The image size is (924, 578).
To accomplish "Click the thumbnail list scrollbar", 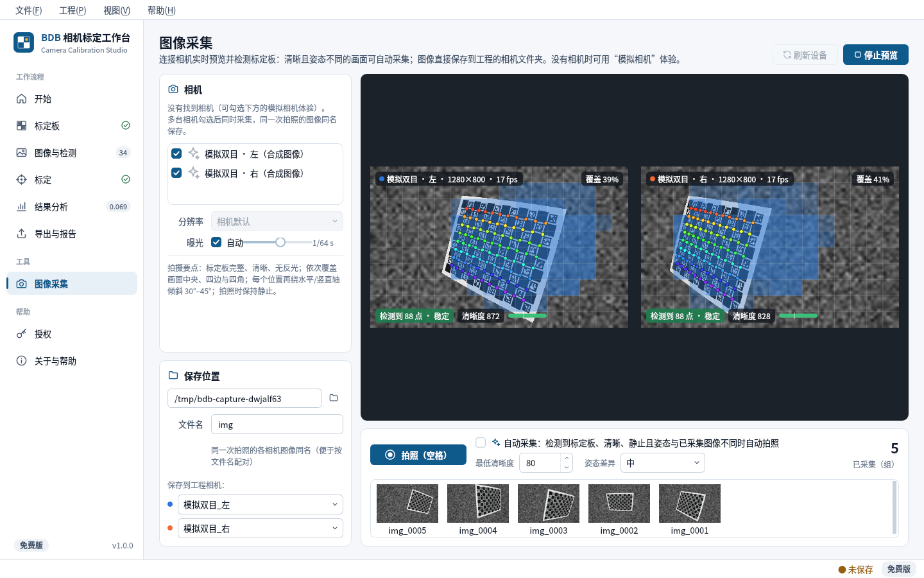I will (894, 507).
